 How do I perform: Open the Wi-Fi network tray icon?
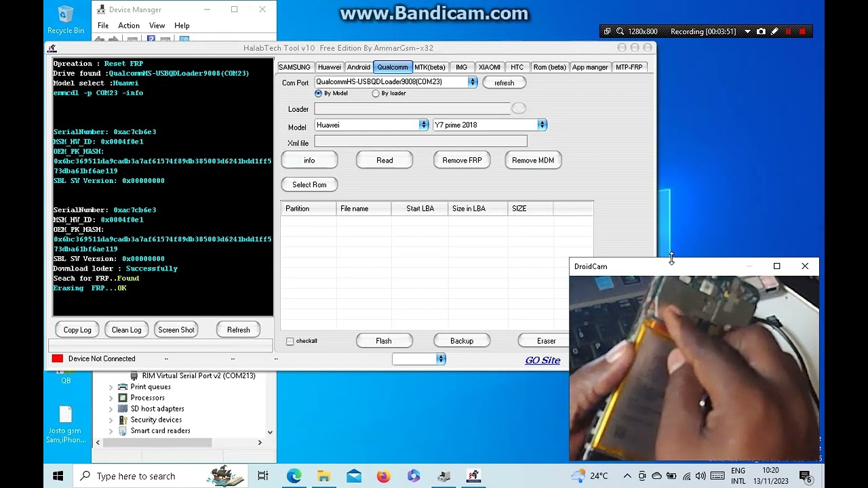(x=687, y=476)
